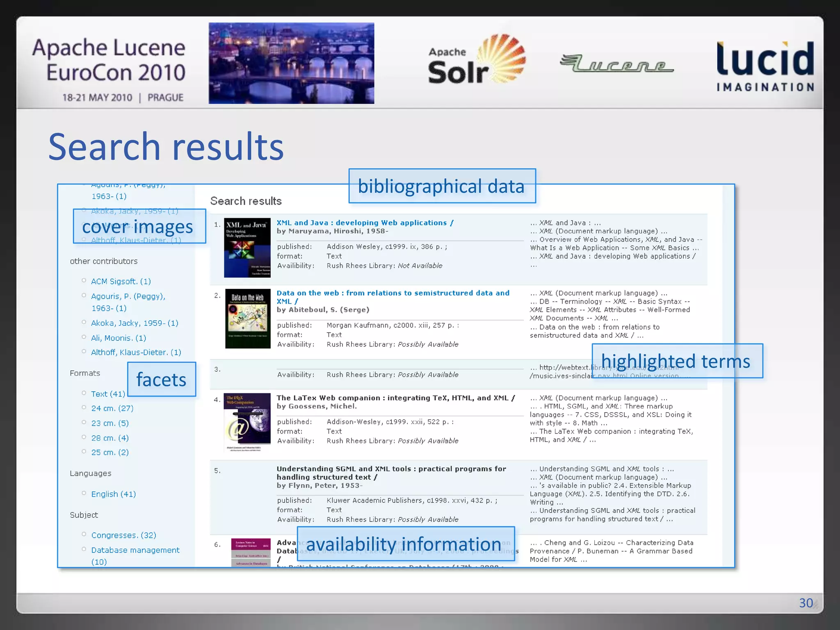840x630 pixels.
Task: Click author line 'by Flynn, Peter, 1953-'
Action: tap(320, 486)
